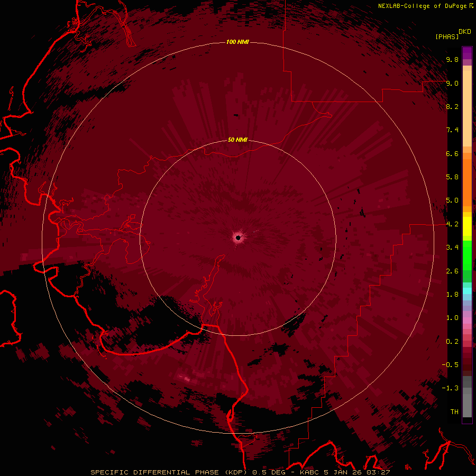Click the (KDP) abbreviation in caption
The height and width of the screenshot is (476, 476).
(x=236, y=472)
